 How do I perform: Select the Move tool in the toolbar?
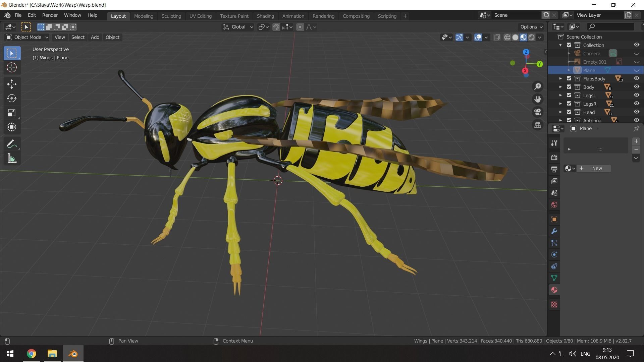point(12,84)
